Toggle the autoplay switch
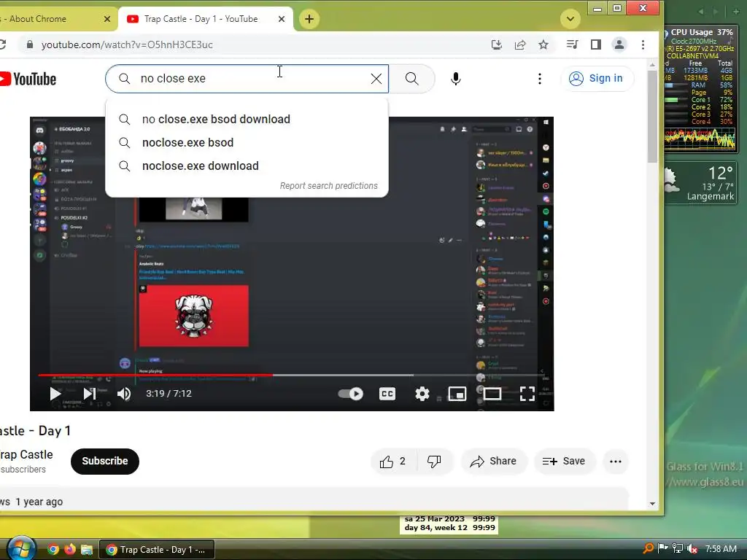 coord(351,394)
